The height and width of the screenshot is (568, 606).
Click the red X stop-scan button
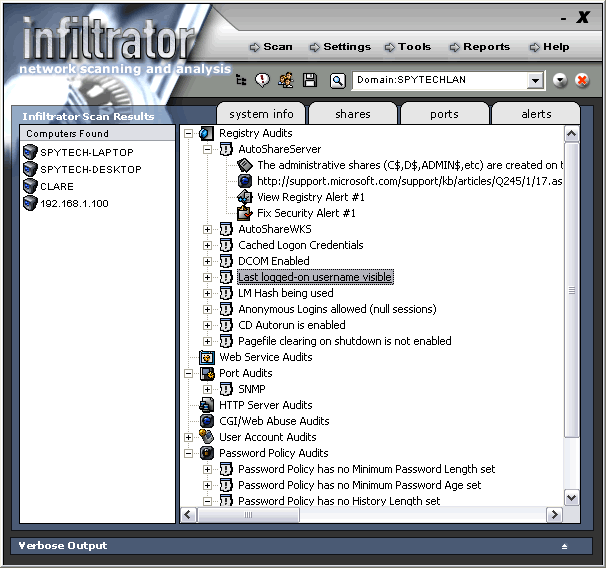[582, 80]
